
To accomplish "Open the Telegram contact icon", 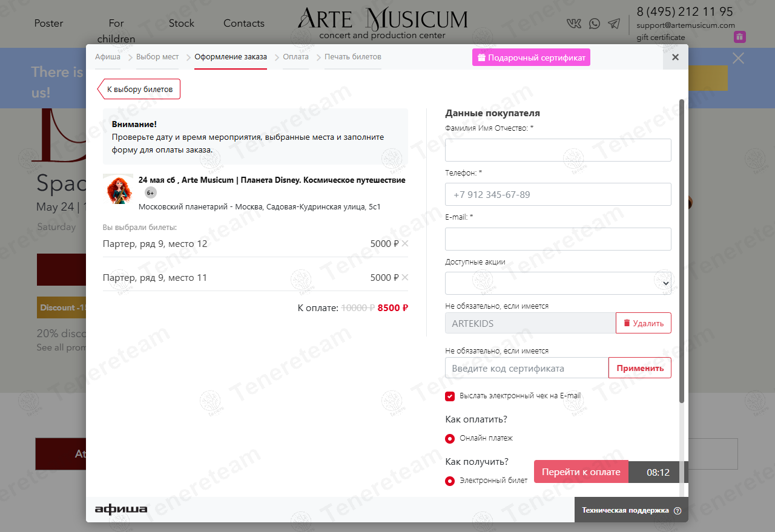I will pos(614,24).
